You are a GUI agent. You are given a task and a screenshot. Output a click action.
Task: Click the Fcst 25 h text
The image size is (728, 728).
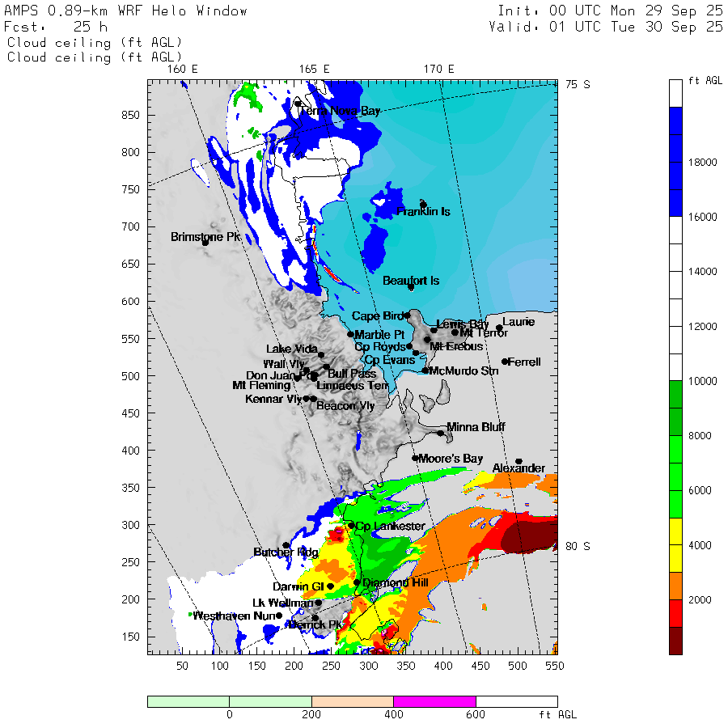[x=56, y=27]
